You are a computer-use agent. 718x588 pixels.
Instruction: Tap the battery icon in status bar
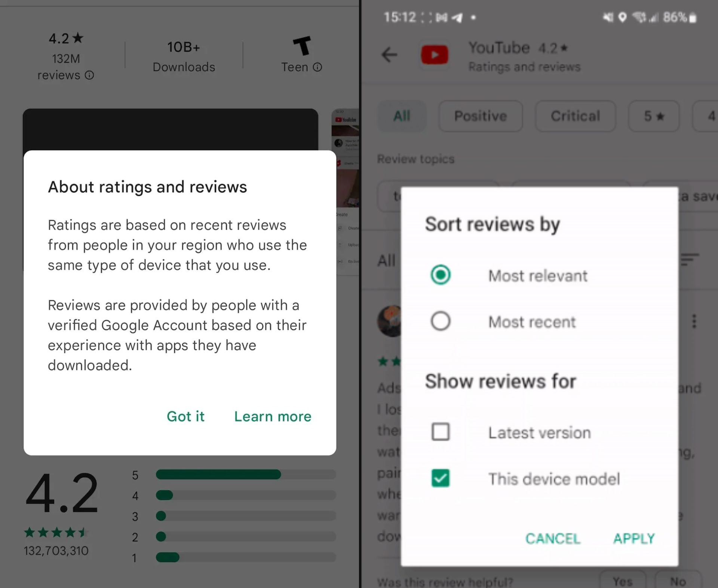pos(693,18)
